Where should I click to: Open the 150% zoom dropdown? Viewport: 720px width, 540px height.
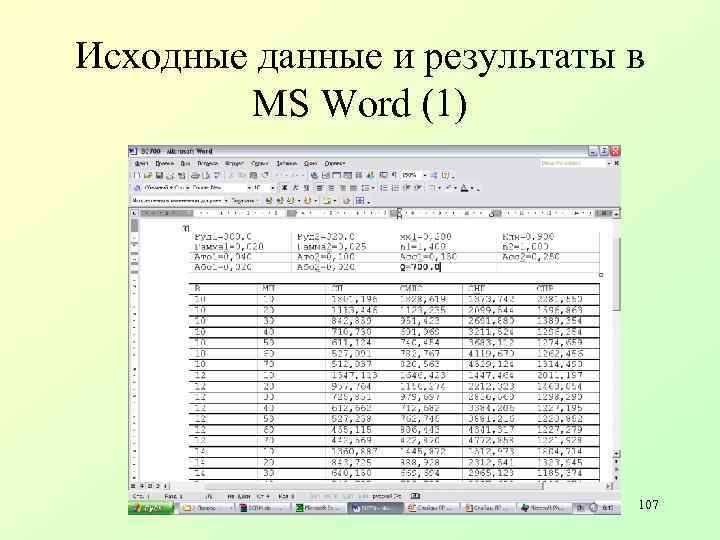[425, 175]
